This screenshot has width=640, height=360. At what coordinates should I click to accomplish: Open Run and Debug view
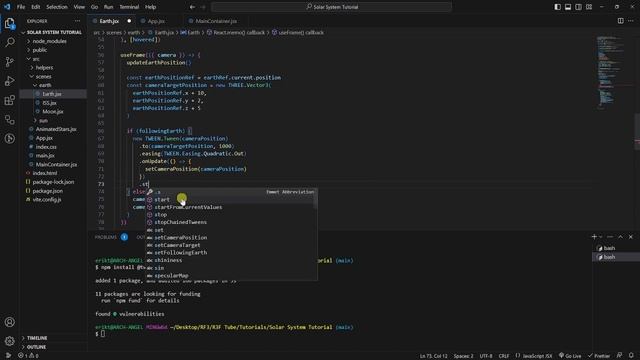coord(9,81)
